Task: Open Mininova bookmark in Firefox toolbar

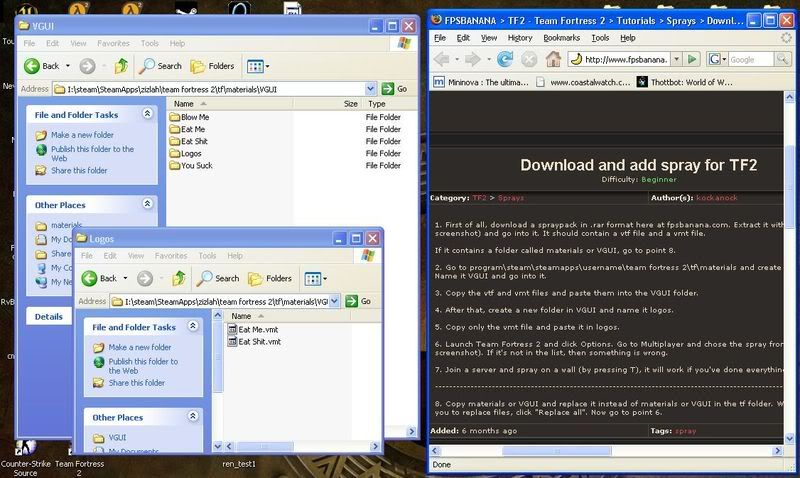Action: pyautogui.click(x=481, y=82)
